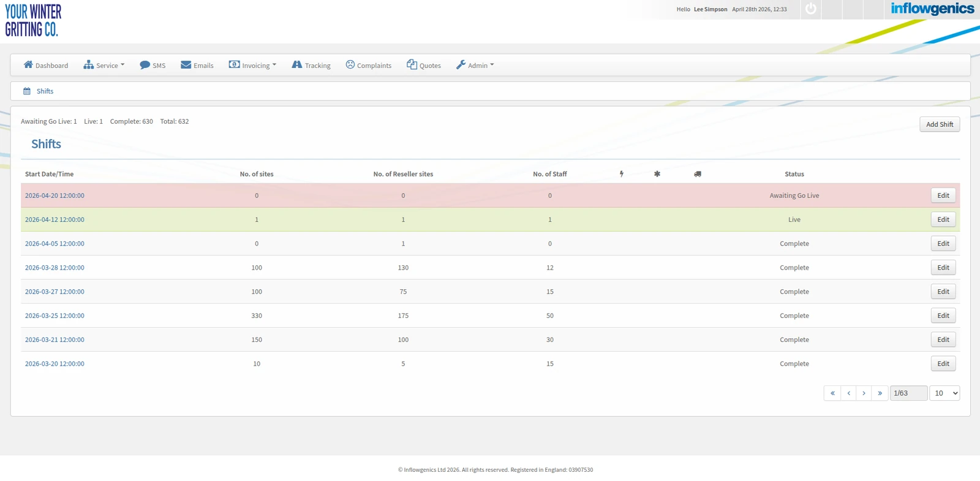Open the Dashboard menu item
980x481 pixels.
pos(46,65)
